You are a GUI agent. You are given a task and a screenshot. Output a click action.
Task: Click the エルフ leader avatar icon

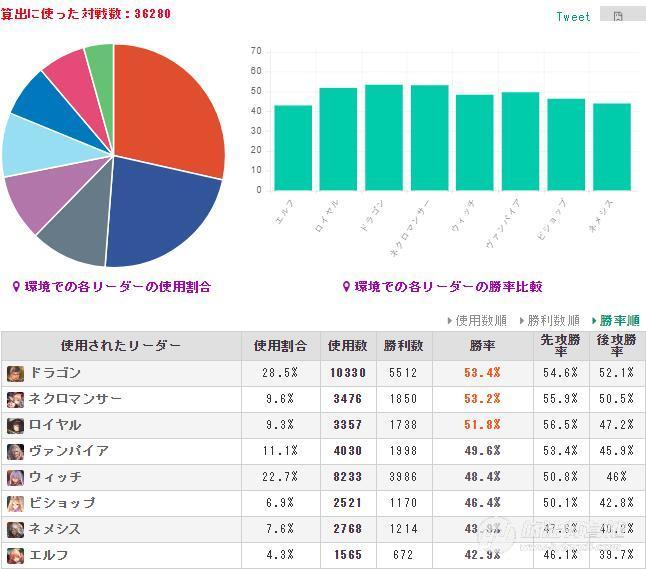[x=15, y=556]
